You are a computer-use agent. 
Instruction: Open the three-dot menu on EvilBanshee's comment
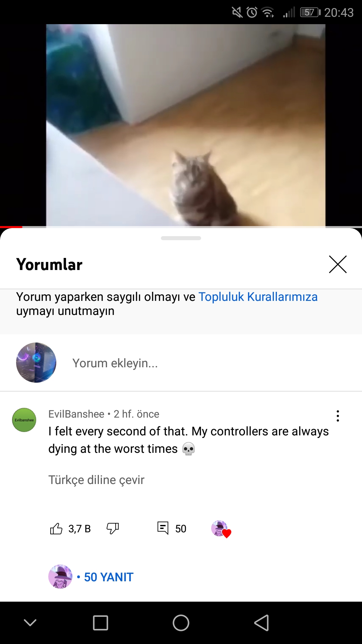[x=338, y=416]
